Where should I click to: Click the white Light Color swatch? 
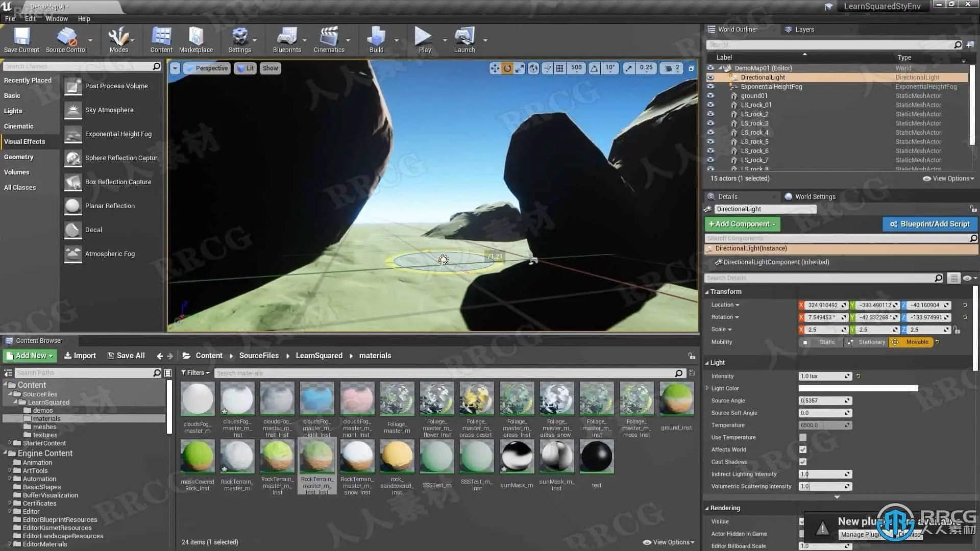[x=858, y=388]
